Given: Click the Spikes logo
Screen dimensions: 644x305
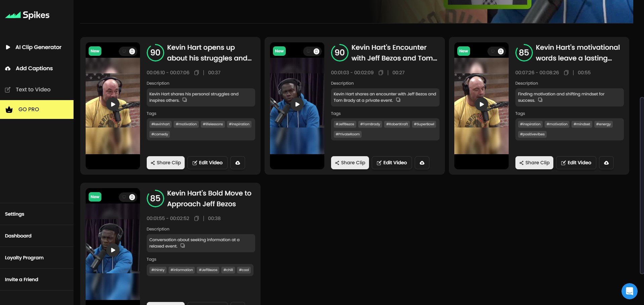Looking at the screenshot, I should tap(27, 15).
